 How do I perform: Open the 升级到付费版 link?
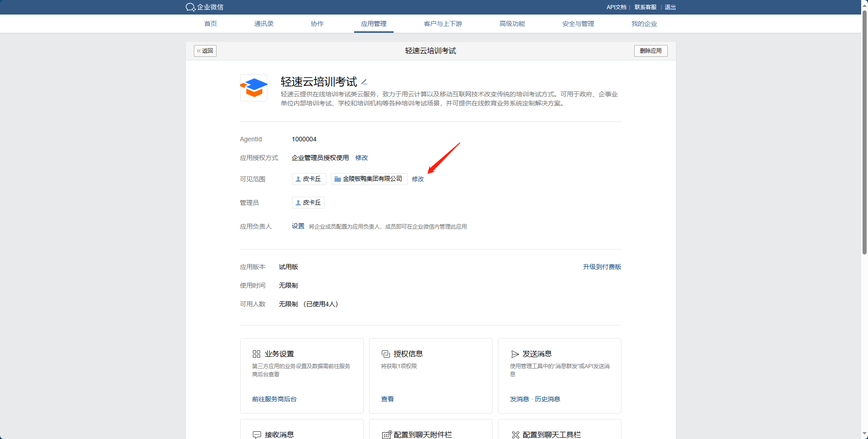tap(602, 267)
